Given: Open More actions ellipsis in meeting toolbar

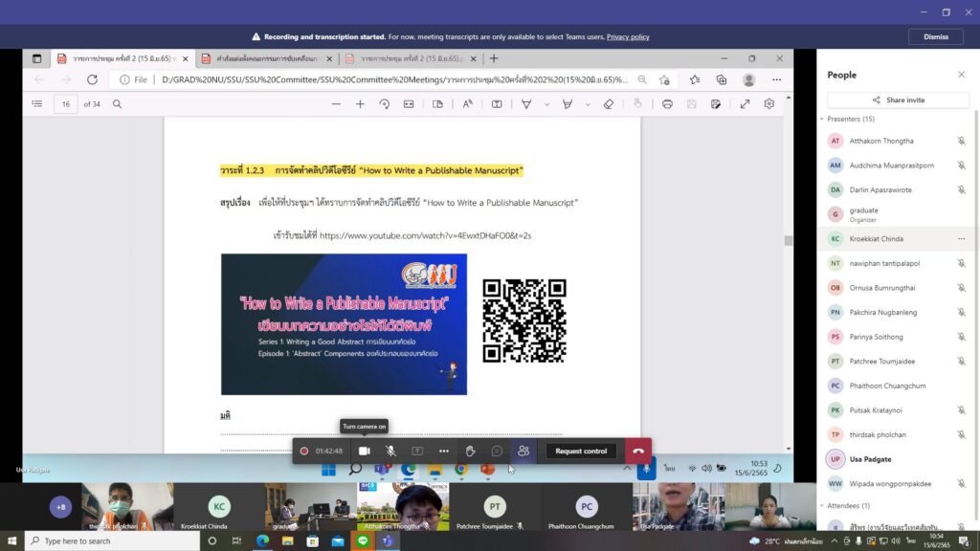Looking at the screenshot, I should pos(444,452).
